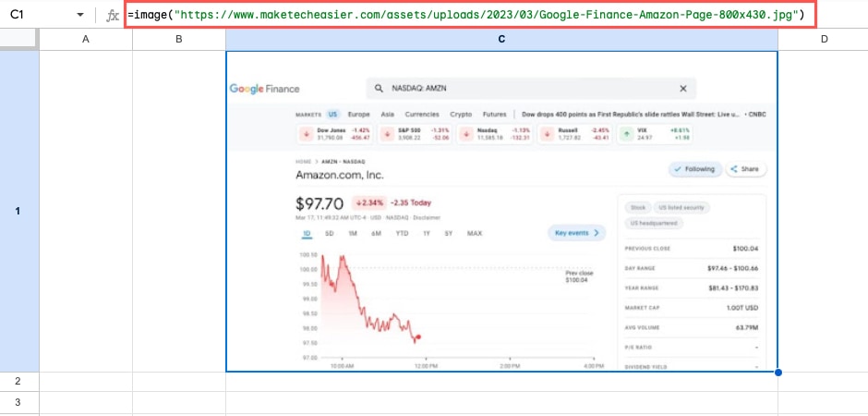Screen dimensions: 868x416
Task: Open the Name box dropdown arrow
Action: pyautogui.click(x=80, y=16)
